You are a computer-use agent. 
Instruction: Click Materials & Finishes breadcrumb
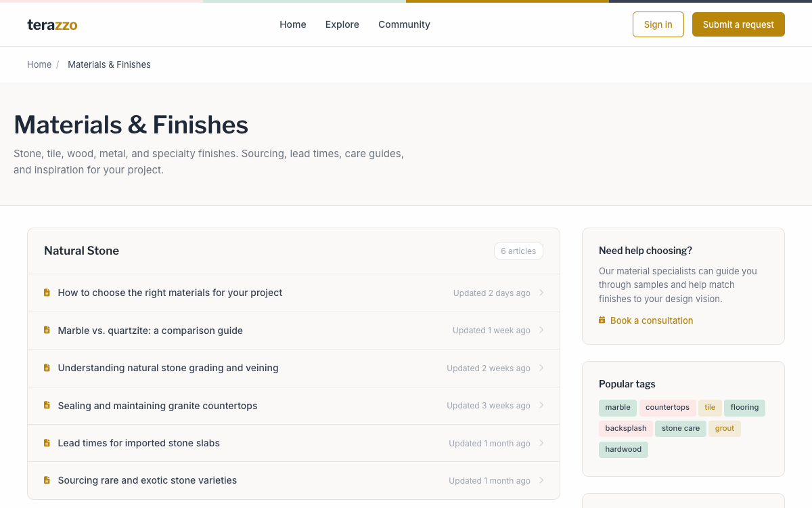click(109, 64)
